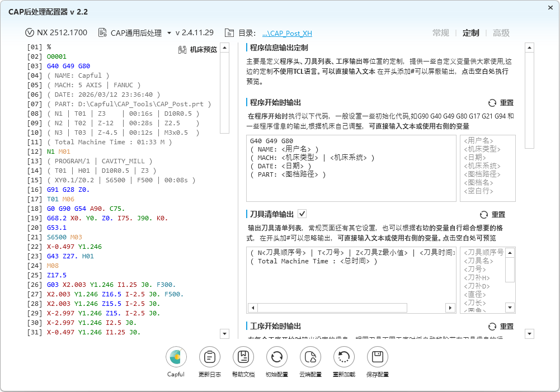
Task: Click the Capful logo icon
Action: point(176,357)
